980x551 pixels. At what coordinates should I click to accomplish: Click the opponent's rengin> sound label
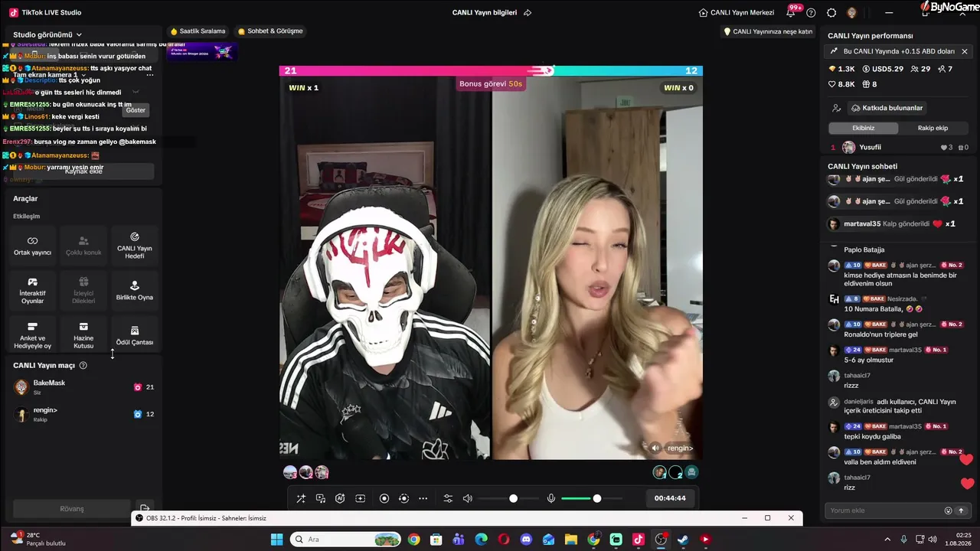coord(673,448)
